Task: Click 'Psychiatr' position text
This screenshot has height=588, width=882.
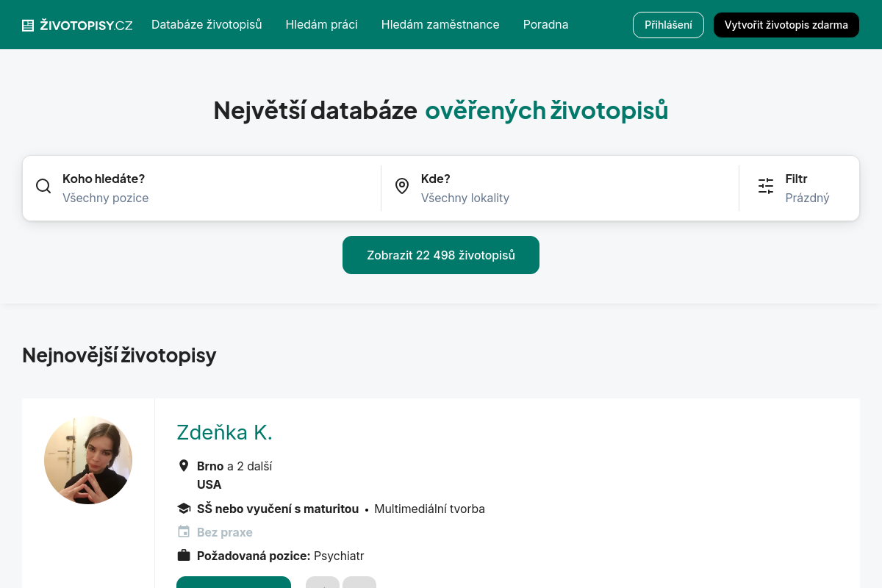Action: point(339,556)
